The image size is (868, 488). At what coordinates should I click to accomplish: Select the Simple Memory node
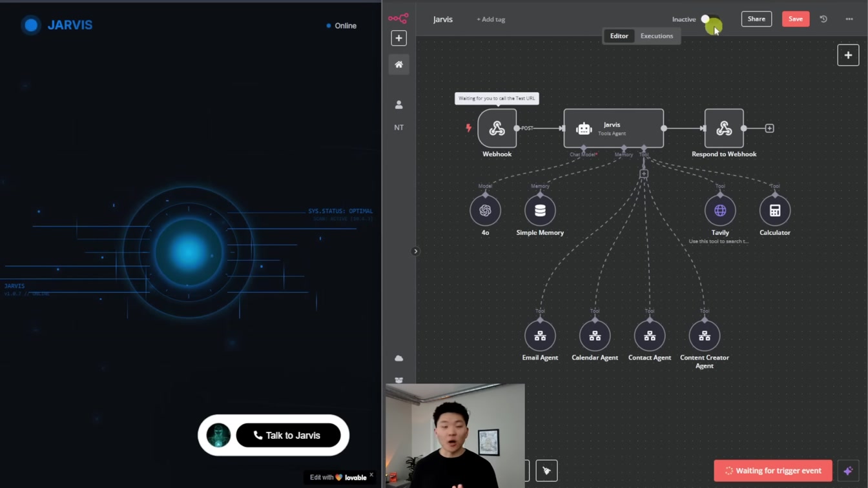[x=540, y=210]
